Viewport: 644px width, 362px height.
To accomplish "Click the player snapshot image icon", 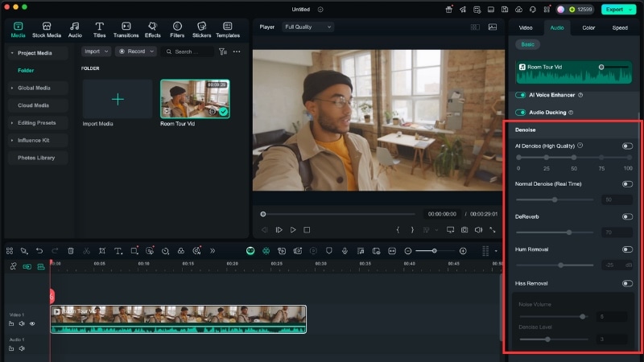I will point(493,27).
